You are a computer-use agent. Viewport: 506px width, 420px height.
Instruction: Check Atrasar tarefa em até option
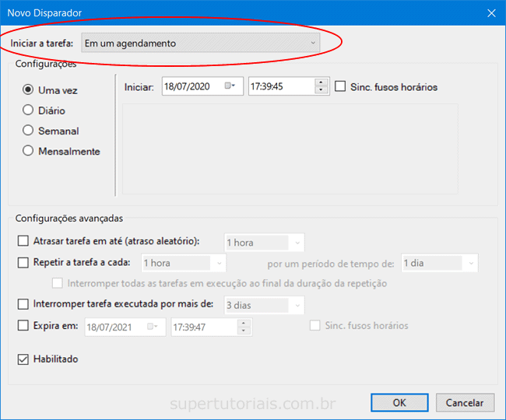point(23,241)
